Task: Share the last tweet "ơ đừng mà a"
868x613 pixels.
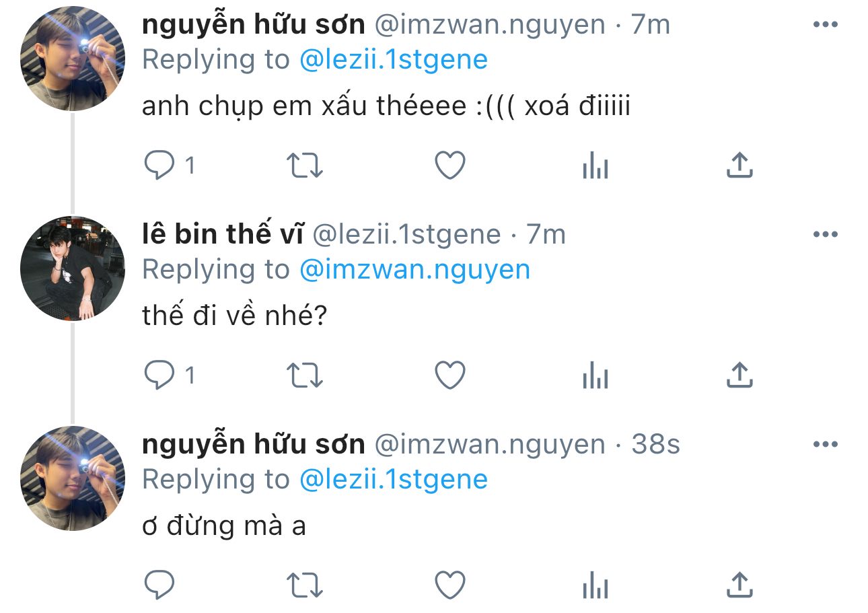Action: (x=739, y=585)
